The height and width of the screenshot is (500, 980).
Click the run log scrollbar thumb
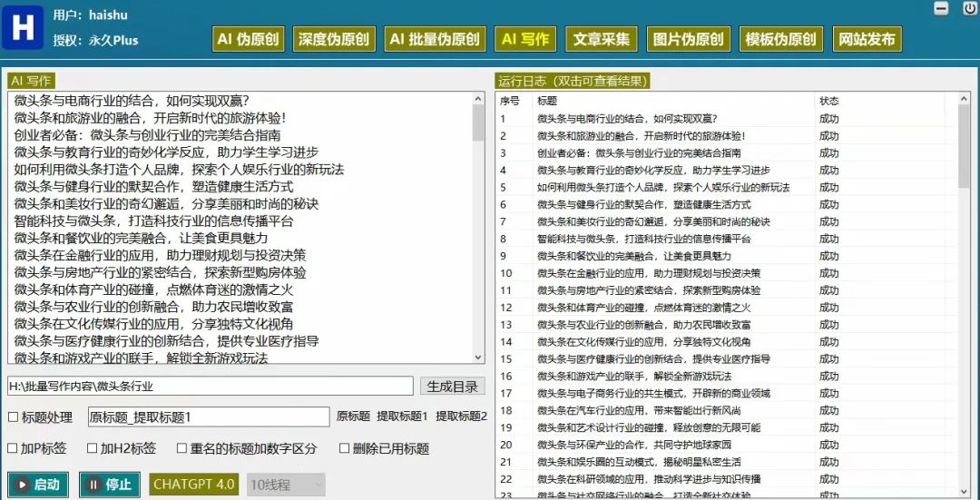pyautogui.click(x=964, y=146)
